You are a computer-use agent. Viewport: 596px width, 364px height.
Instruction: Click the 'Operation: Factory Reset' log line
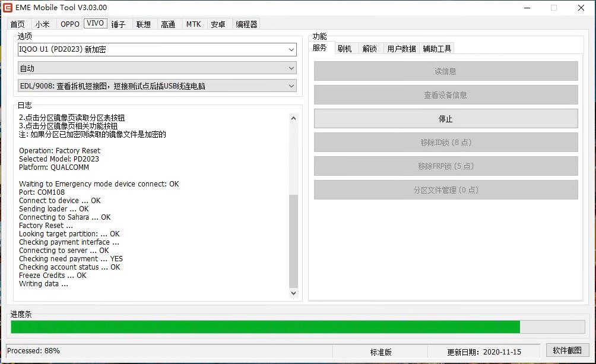[x=60, y=151]
